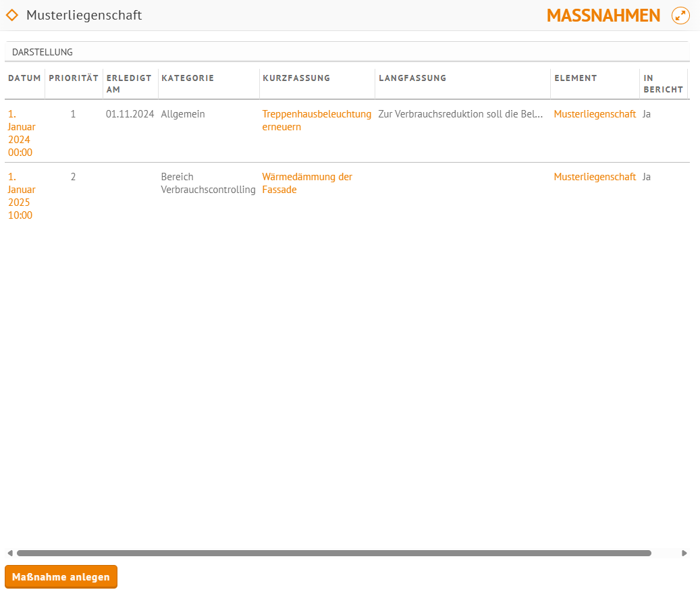The width and height of the screenshot is (700, 594).
Task: Open Musterliegenschaft link in Treppenhausbeleuchtung row
Action: tap(595, 114)
